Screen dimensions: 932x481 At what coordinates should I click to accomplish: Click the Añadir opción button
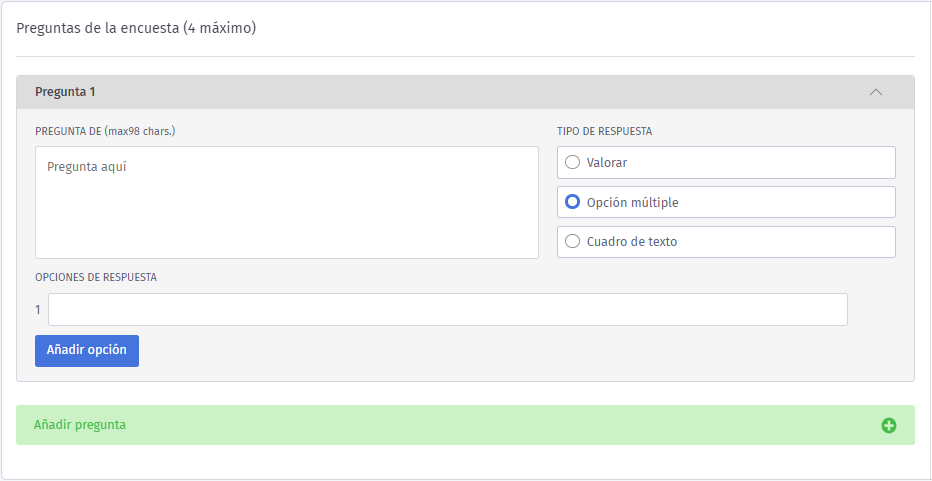pyautogui.click(x=87, y=351)
